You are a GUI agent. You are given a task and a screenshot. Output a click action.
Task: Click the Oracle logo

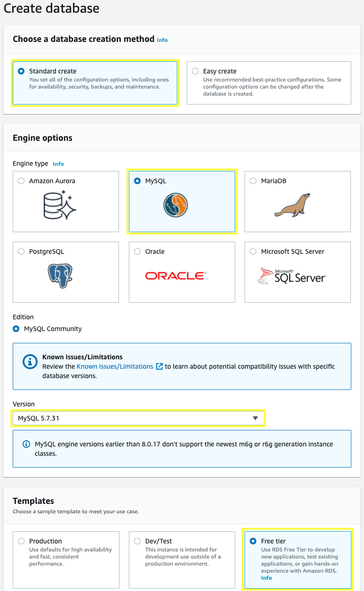(175, 276)
